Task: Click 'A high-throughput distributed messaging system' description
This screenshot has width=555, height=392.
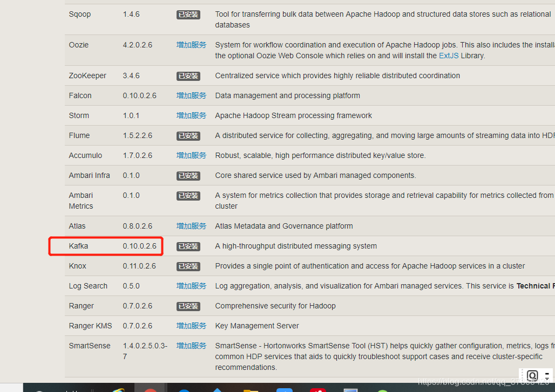Action: [x=296, y=246]
